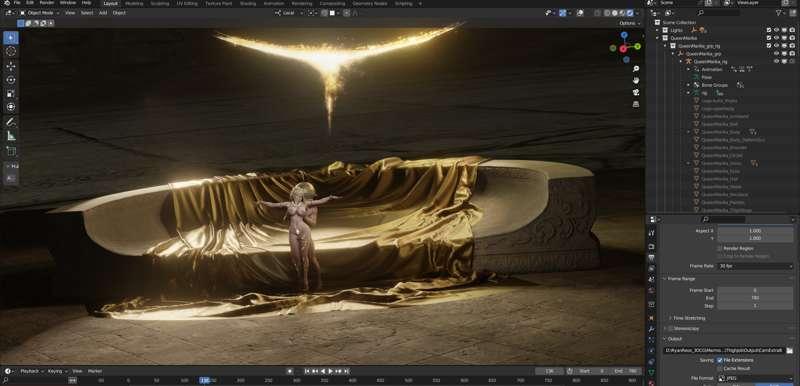This screenshot has width=800, height=386.
Task: Click the pan hand viewport gizmo icon
Action: click(x=636, y=80)
